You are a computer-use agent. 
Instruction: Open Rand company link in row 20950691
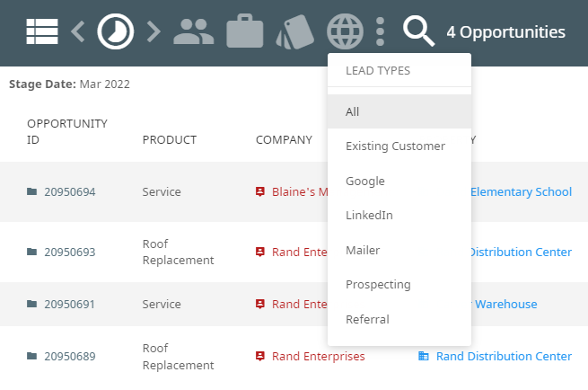click(x=300, y=304)
